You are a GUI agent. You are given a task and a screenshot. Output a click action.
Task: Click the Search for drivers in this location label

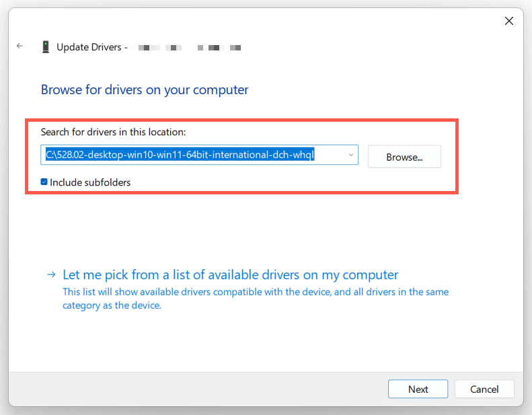[x=113, y=132]
